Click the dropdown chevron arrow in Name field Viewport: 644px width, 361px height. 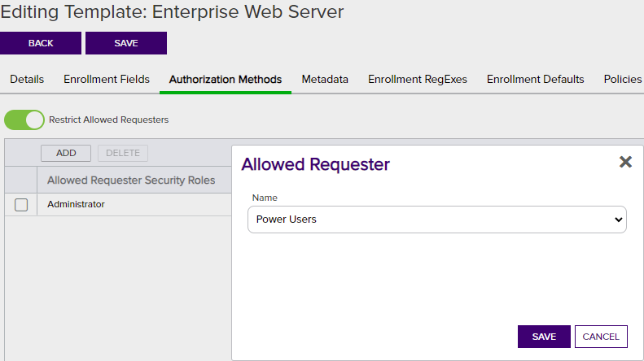pyautogui.click(x=618, y=220)
